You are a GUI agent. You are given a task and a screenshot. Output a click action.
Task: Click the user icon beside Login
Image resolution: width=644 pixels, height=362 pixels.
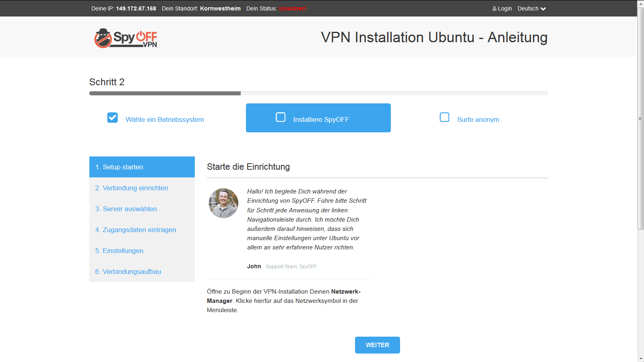point(494,8)
